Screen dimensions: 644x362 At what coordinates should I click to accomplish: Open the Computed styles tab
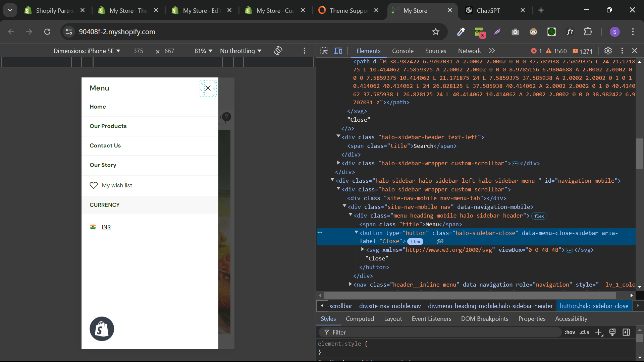[360, 319]
